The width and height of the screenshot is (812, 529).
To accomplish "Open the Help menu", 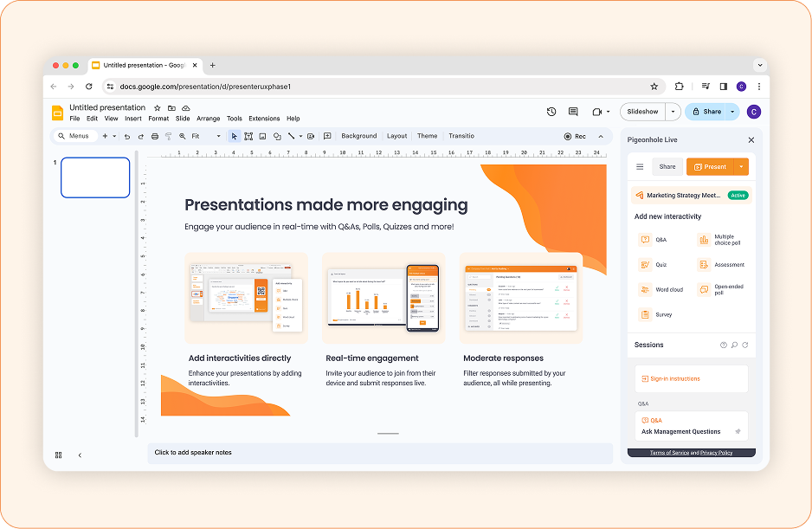I will pyautogui.click(x=293, y=119).
